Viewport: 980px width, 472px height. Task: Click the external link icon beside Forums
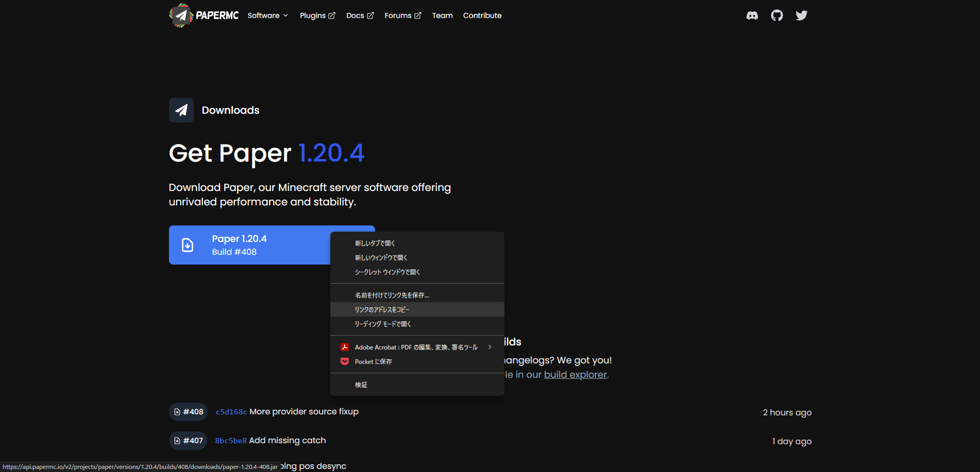[x=418, y=16]
